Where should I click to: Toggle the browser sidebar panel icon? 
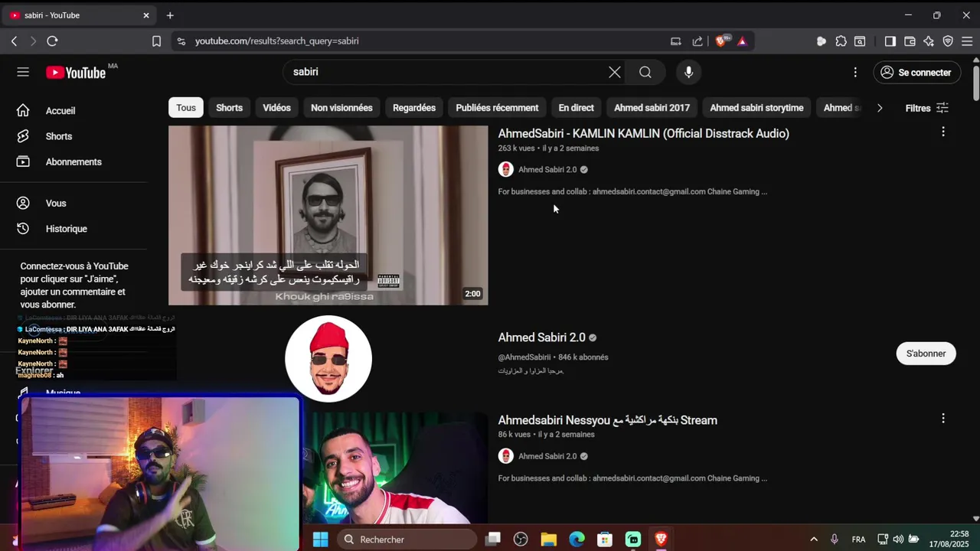tap(890, 41)
